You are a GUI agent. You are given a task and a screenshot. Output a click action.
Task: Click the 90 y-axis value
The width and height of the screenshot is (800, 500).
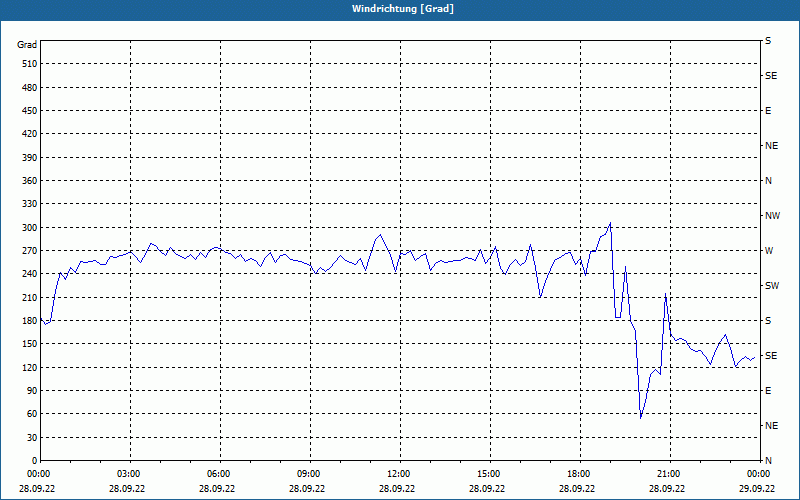[32, 391]
